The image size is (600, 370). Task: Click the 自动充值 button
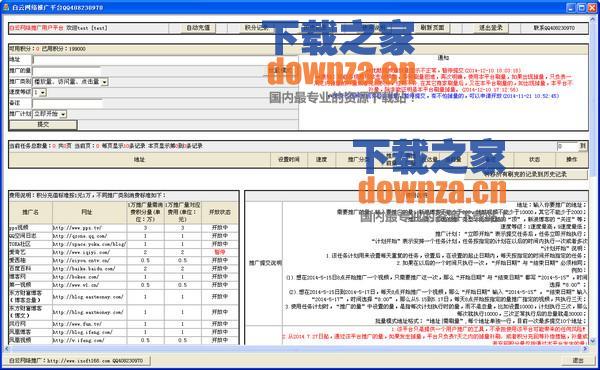pyautogui.click(x=198, y=28)
